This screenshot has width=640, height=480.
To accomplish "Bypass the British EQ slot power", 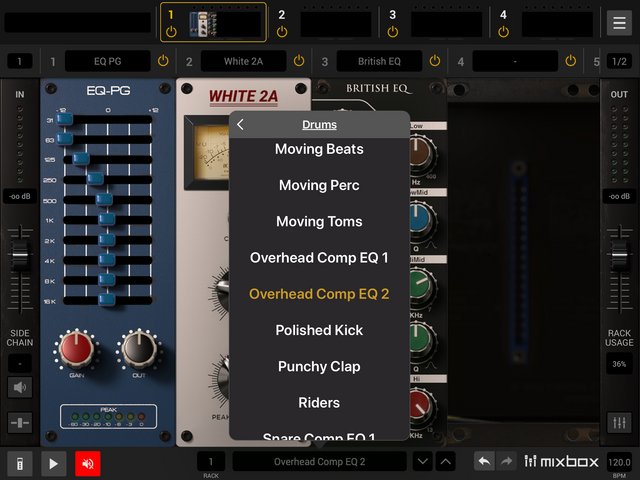I will pyautogui.click(x=435, y=61).
